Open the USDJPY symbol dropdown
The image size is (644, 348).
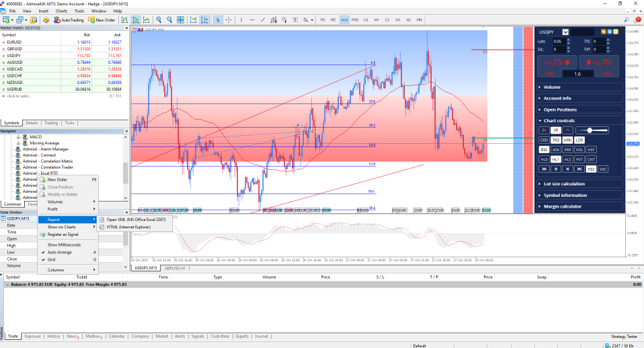[565, 32]
